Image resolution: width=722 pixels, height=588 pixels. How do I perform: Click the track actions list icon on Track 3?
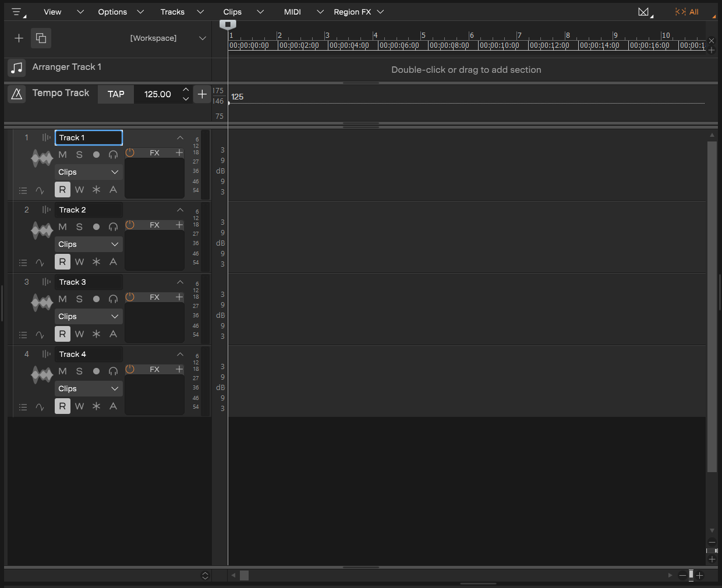coord(23,334)
